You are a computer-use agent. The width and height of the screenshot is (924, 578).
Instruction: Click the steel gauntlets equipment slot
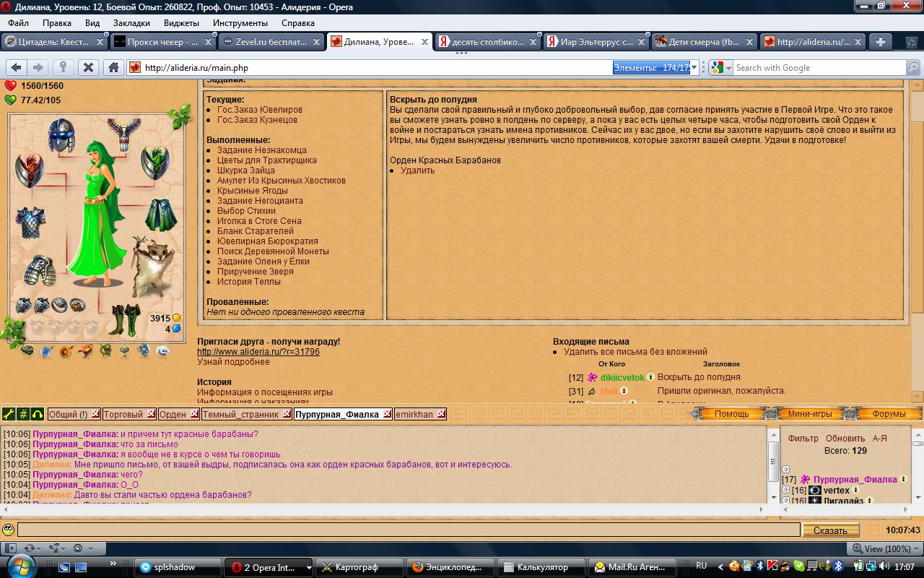(40, 270)
